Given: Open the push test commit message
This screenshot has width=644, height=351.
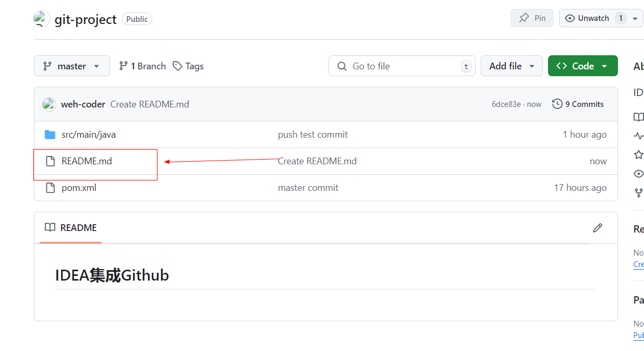Looking at the screenshot, I should 313,135.
